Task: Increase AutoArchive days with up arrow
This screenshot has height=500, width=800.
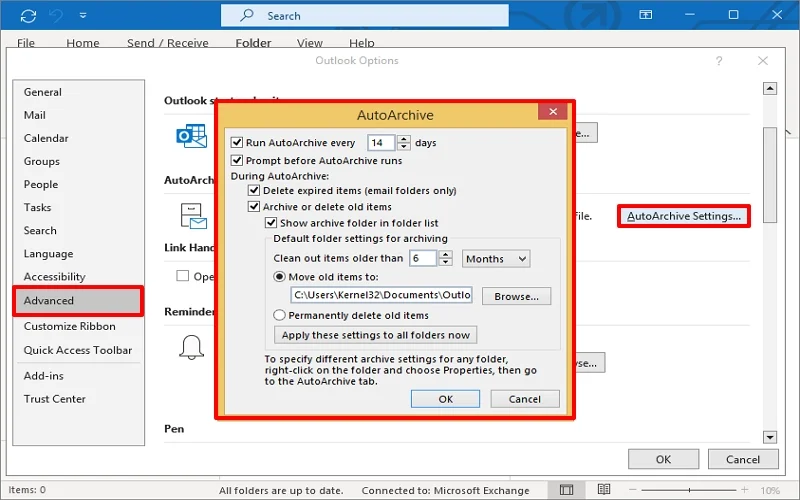Action: click(404, 139)
